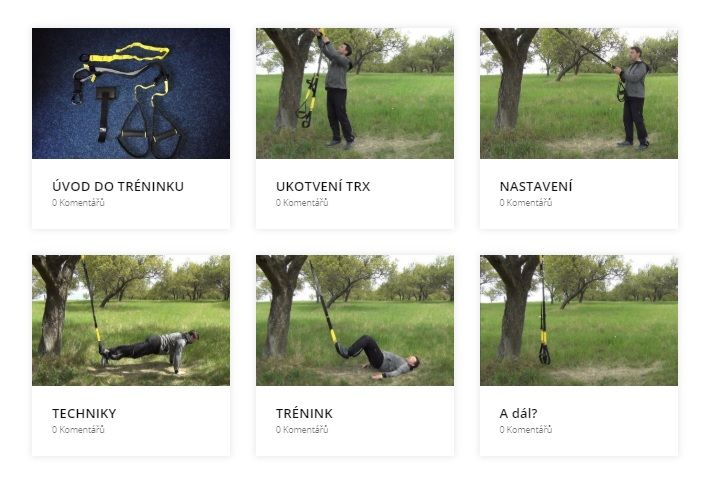Image resolution: width=721 pixels, height=489 pixels.
Task: Show comments for the TRÉNINK post
Action: point(302,429)
